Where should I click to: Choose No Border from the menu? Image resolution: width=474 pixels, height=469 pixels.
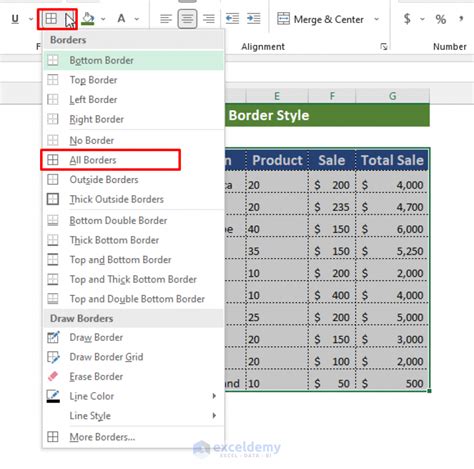[x=134, y=140]
